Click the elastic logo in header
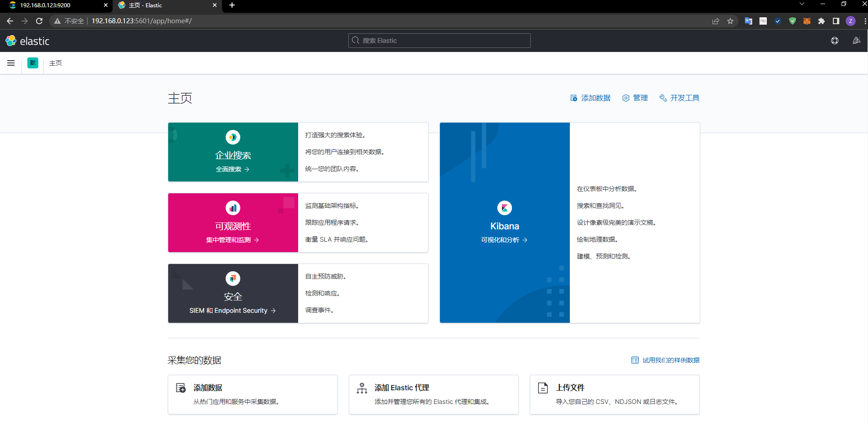This screenshot has width=868, height=424. 27,41
